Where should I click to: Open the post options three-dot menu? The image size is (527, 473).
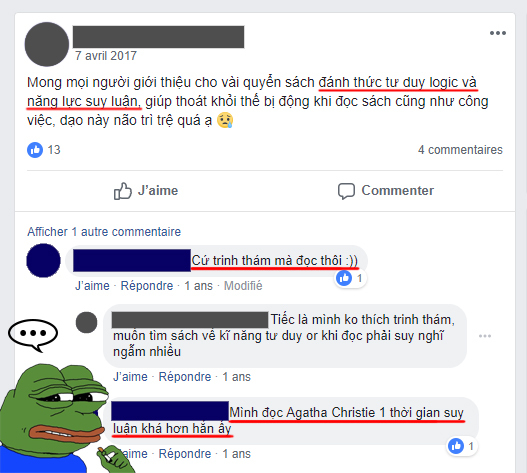coord(497,33)
